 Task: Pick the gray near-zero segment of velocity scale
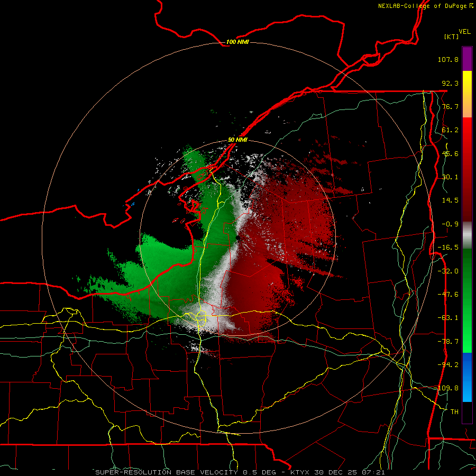point(467,235)
